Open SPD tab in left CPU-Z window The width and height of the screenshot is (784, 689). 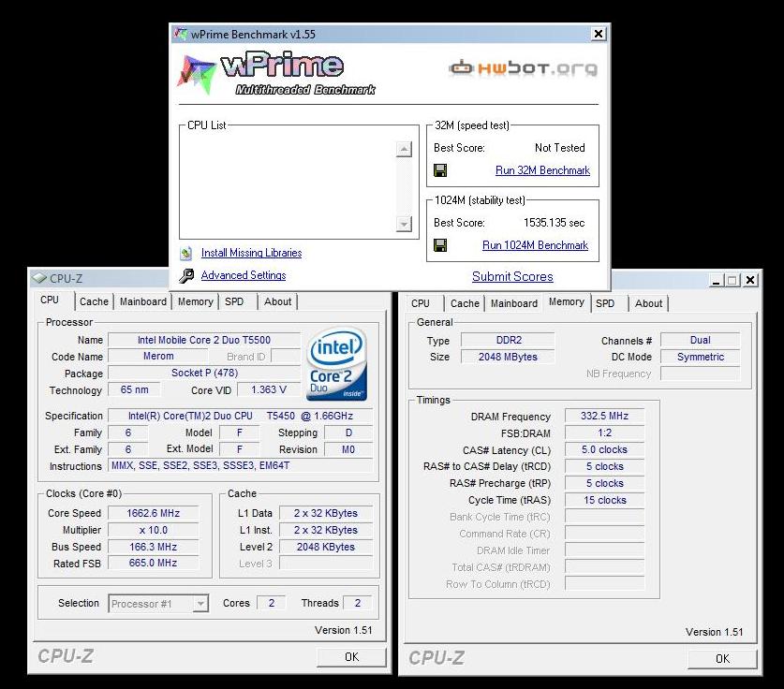[234, 301]
